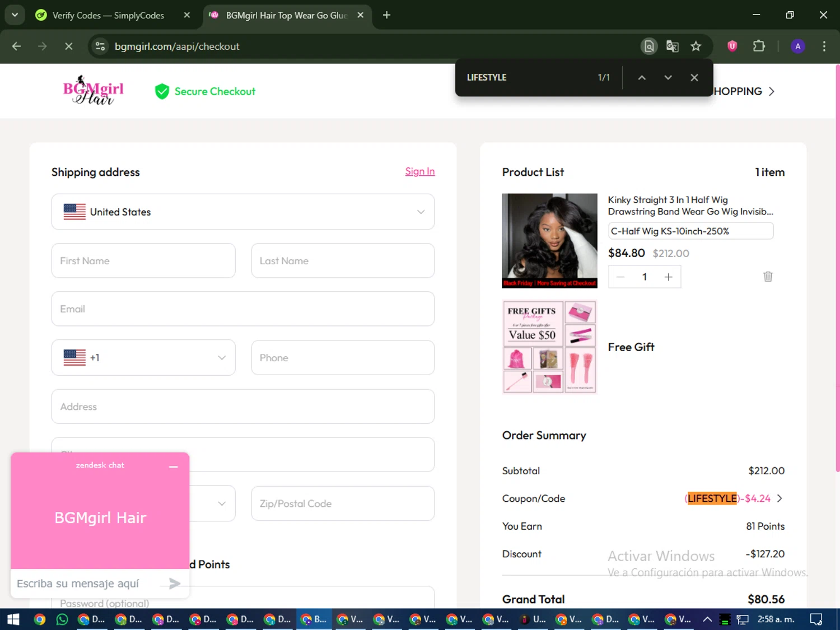This screenshot has width=840, height=630.
Task: Click the Phone field
Action: (343, 357)
